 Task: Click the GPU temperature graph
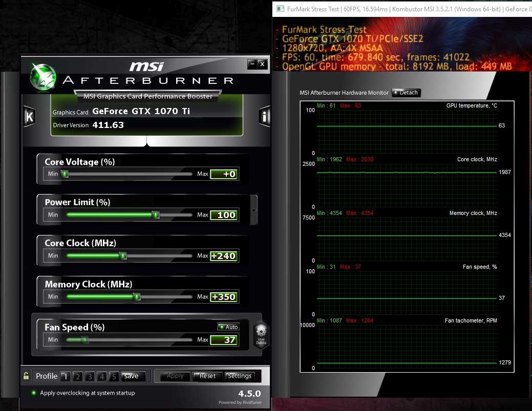point(407,131)
